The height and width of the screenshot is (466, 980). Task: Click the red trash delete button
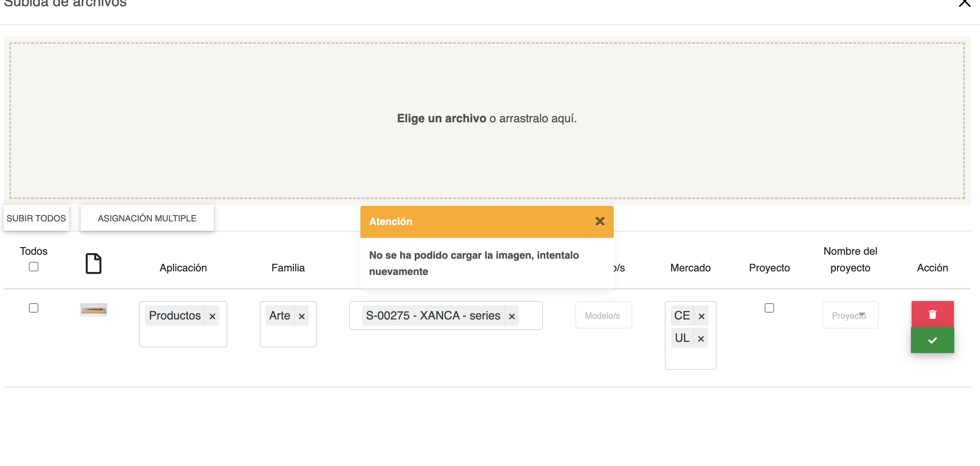click(x=932, y=314)
